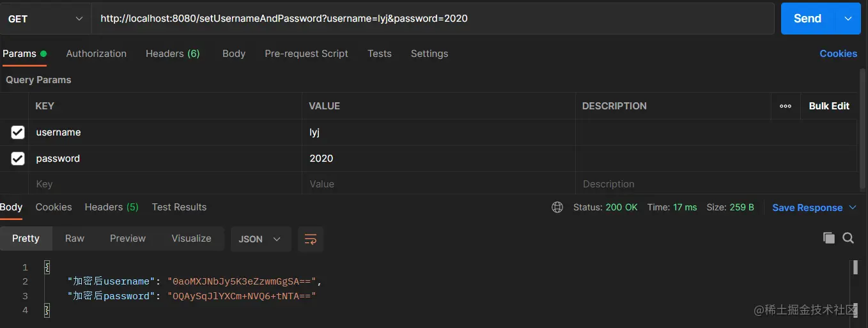This screenshot has height=328, width=868.
Task: Expand the Send button arrow options
Action: pyautogui.click(x=848, y=19)
